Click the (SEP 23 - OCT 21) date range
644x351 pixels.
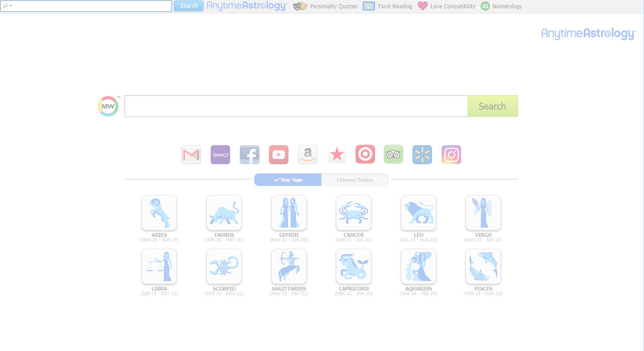[159, 294]
